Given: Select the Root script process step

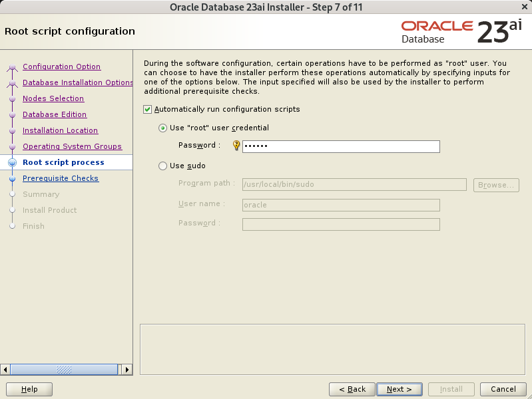Looking at the screenshot, I should (63, 162).
